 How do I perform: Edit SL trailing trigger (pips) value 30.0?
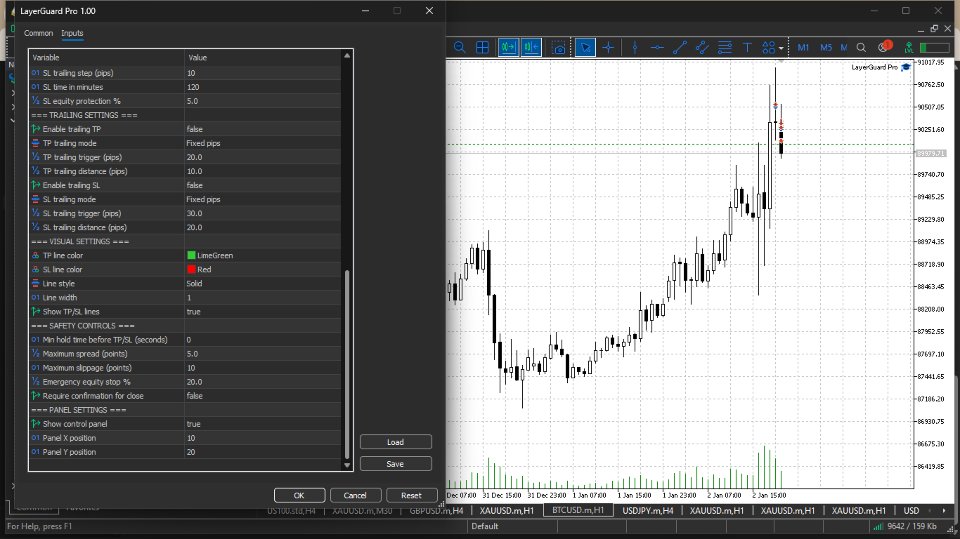[x=263, y=213]
